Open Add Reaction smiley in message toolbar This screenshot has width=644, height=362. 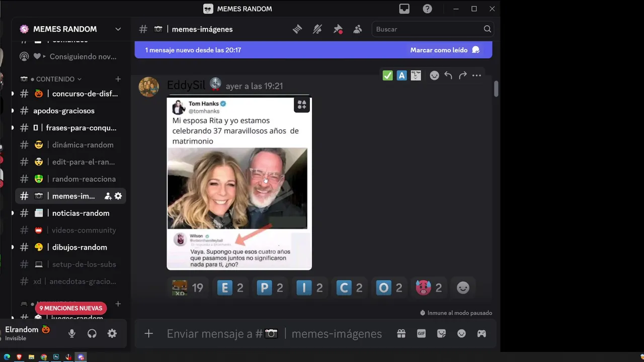click(434, 75)
